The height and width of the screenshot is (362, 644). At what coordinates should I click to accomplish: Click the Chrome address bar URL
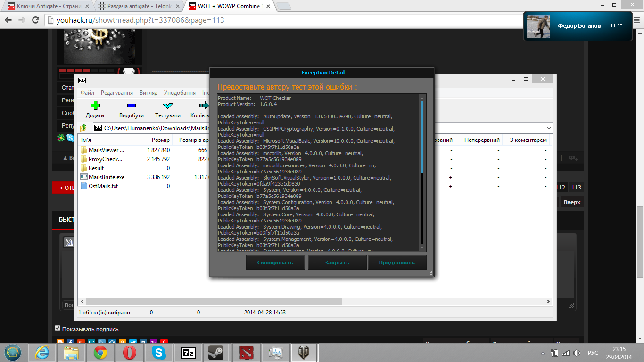141,20
